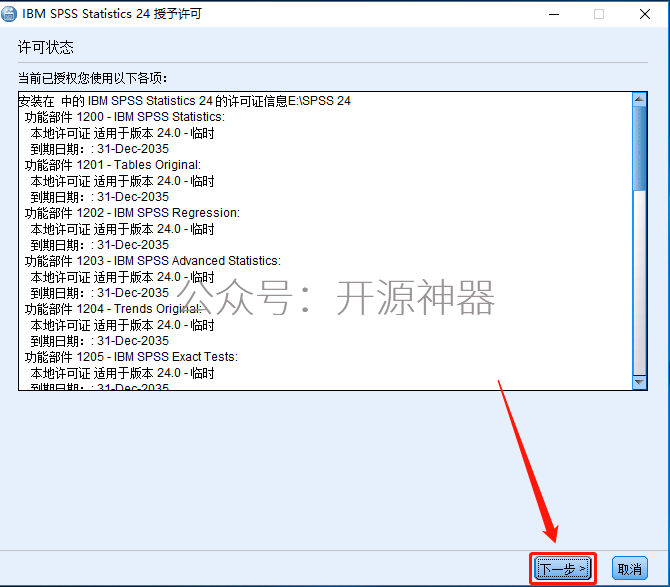
Task: Click 本地许可证 line under Tables Original
Action: tap(122, 181)
